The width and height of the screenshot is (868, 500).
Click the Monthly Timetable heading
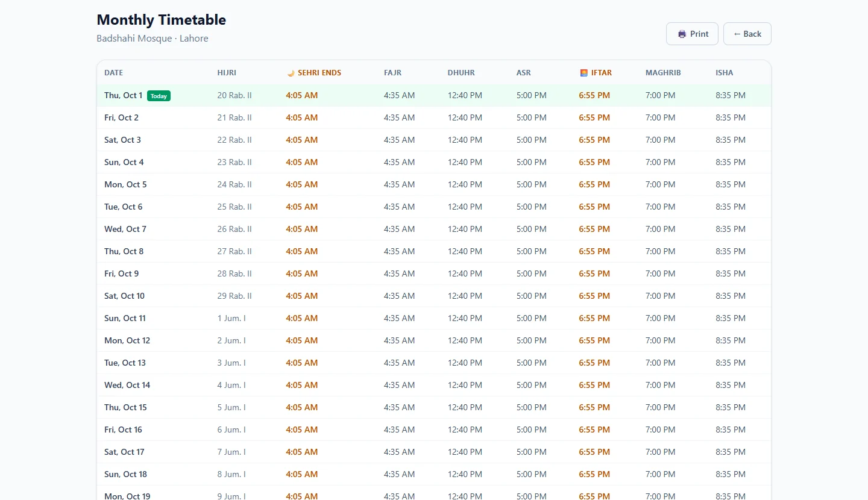[x=162, y=20]
